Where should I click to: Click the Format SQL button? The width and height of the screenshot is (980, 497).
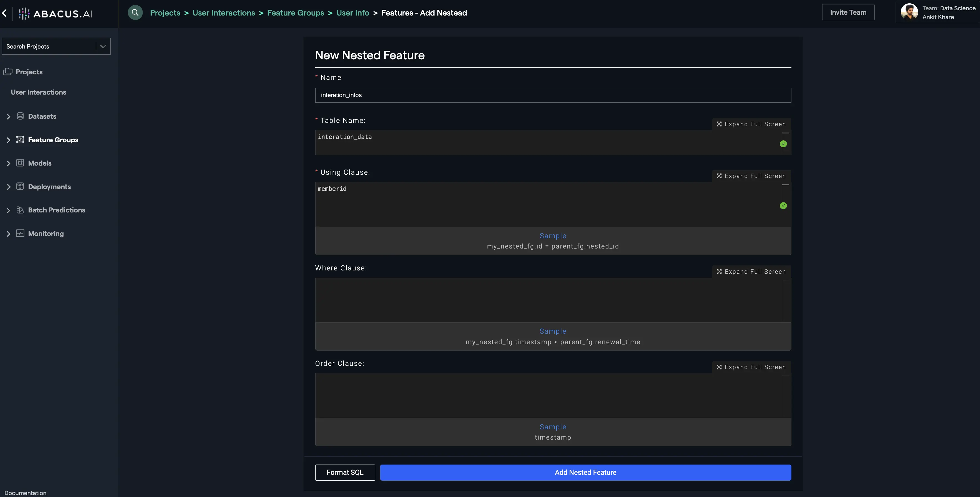pyautogui.click(x=345, y=472)
